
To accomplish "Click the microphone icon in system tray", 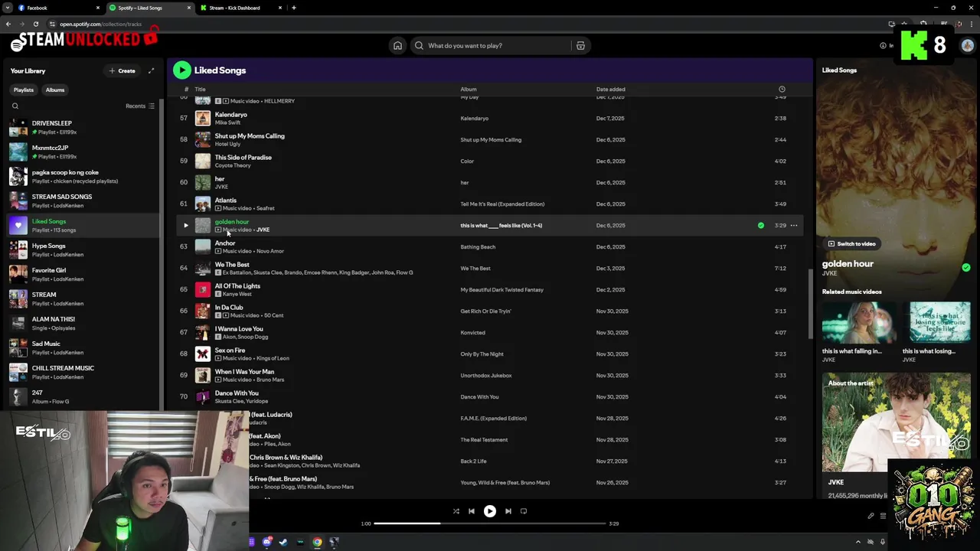I will pyautogui.click(x=882, y=542).
